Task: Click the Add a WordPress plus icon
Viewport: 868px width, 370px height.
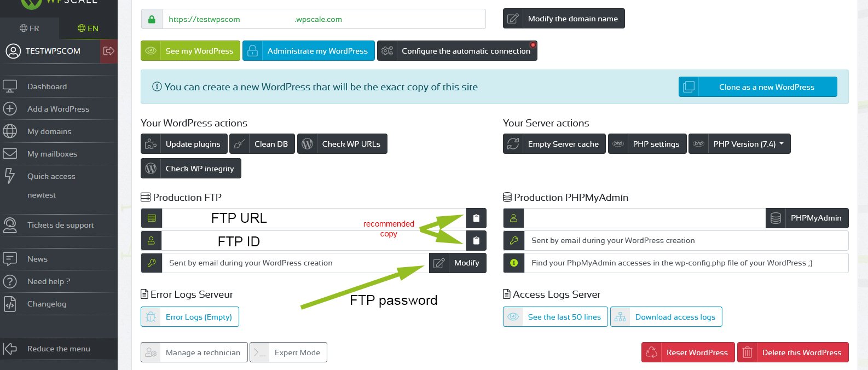Action: [10, 109]
